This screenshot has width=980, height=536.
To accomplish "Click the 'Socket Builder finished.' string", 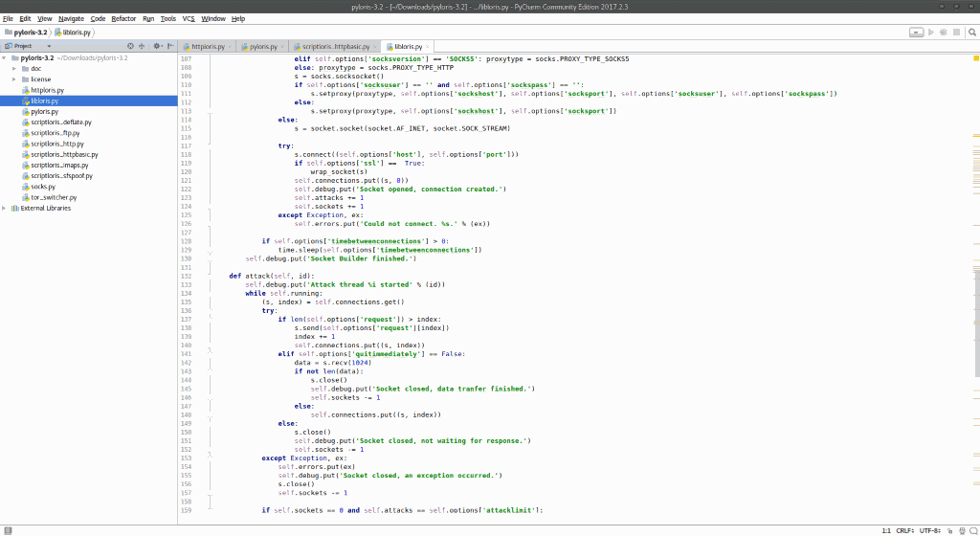I will coord(360,258).
